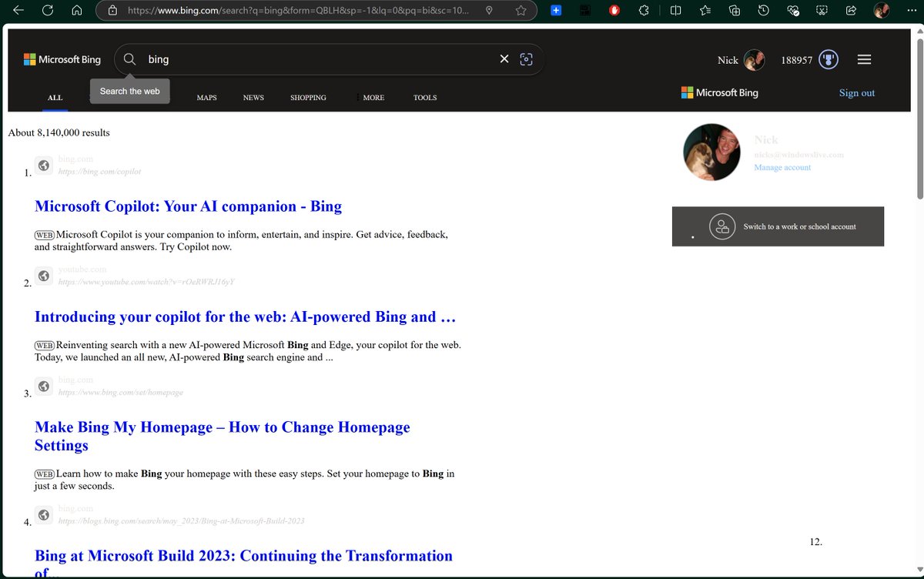Click the globe icon next to result 1
The width and height of the screenshot is (924, 579).
point(44,165)
